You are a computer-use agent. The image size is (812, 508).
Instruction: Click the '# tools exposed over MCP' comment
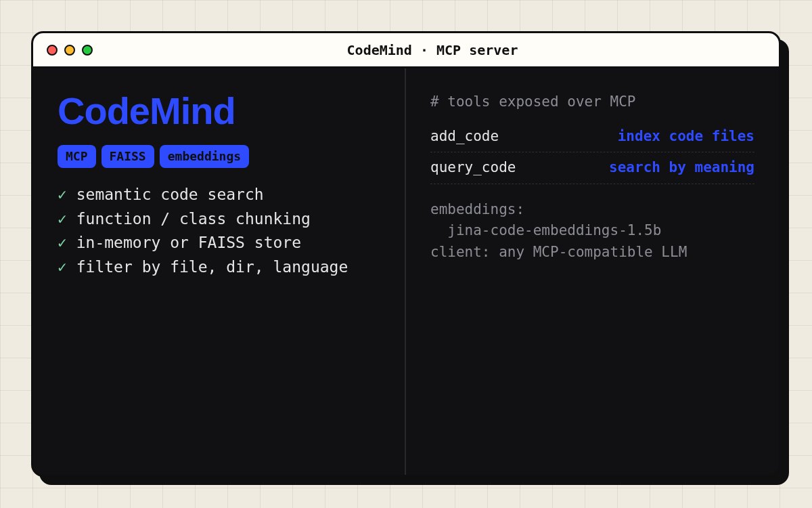click(x=533, y=102)
